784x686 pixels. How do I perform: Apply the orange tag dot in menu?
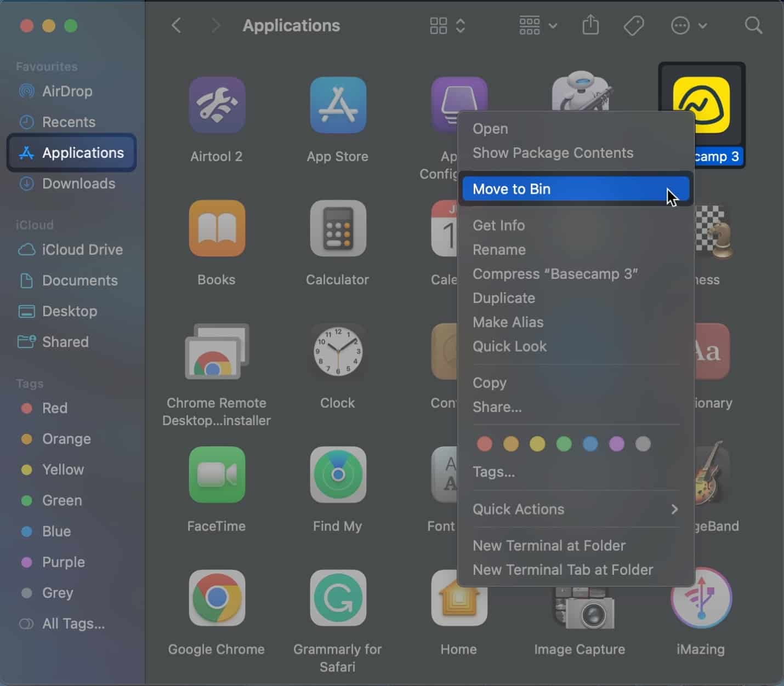(511, 443)
